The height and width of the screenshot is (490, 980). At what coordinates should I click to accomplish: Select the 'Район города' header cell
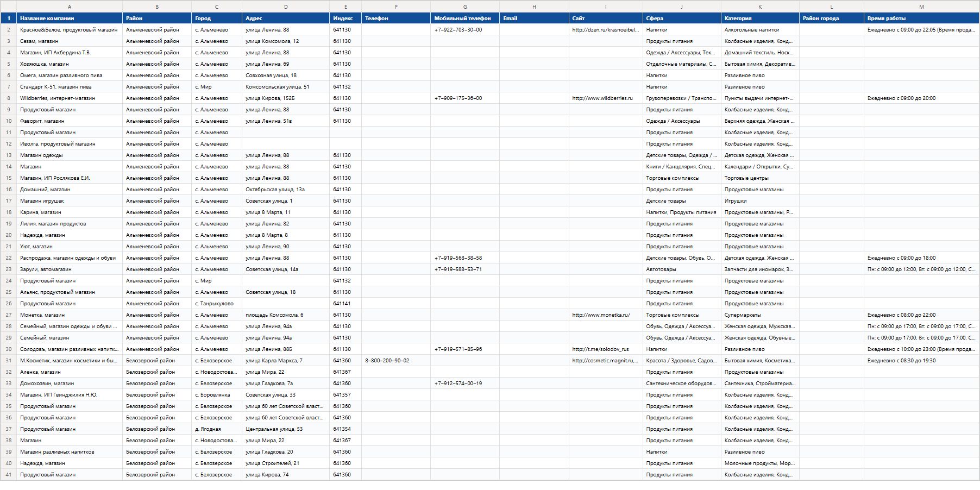coord(832,18)
